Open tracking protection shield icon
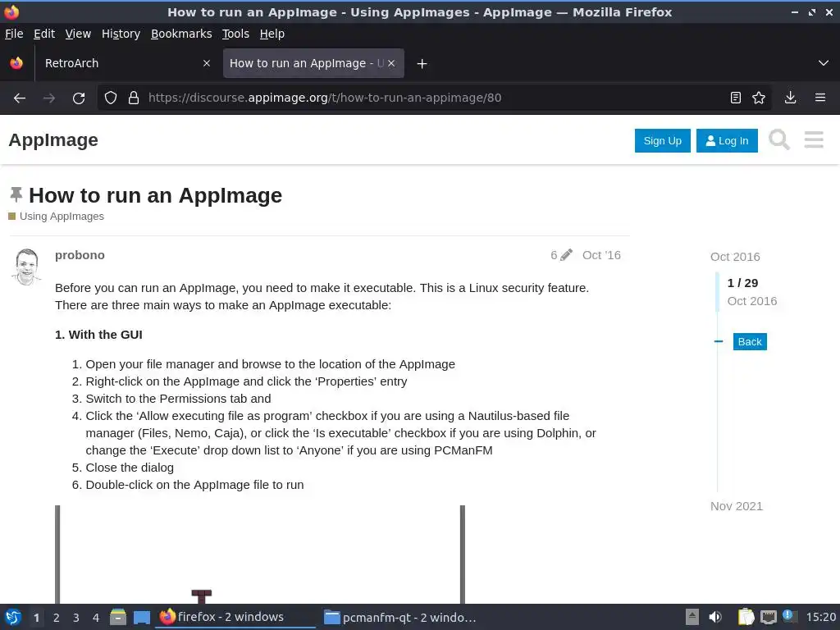 pos(111,98)
